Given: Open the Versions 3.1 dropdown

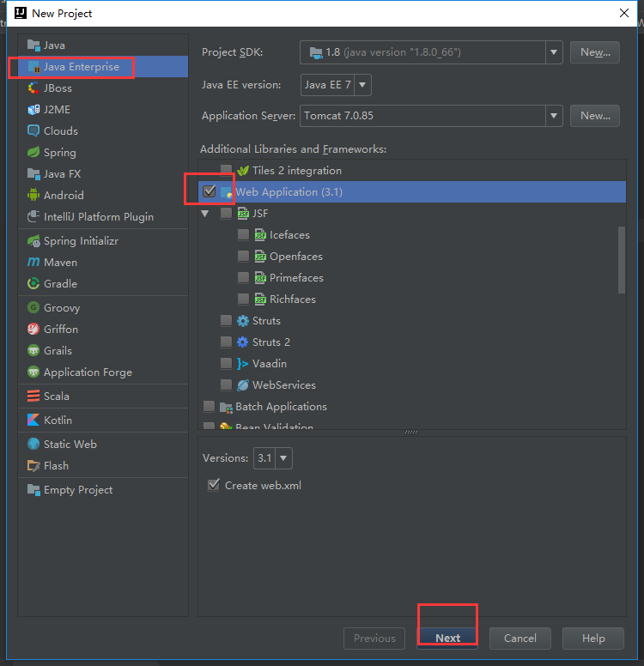Looking at the screenshot, I should click(283, 458).
